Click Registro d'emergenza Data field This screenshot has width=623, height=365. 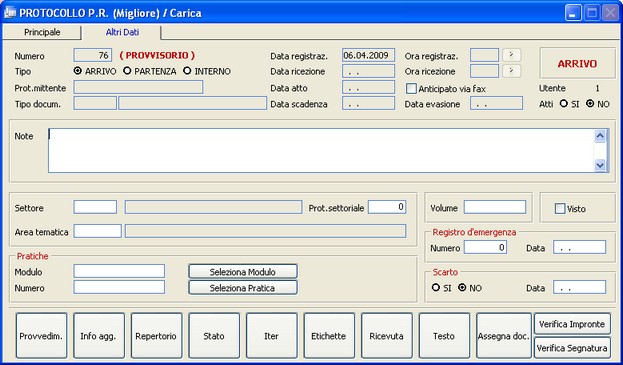pyautogui.click(x=580, y=247)
